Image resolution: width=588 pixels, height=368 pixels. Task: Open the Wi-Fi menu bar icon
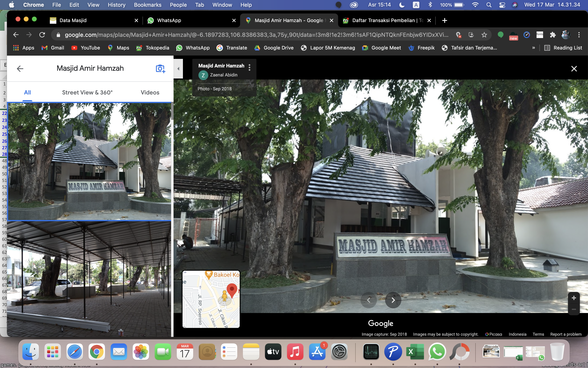[x=475, y=5]
